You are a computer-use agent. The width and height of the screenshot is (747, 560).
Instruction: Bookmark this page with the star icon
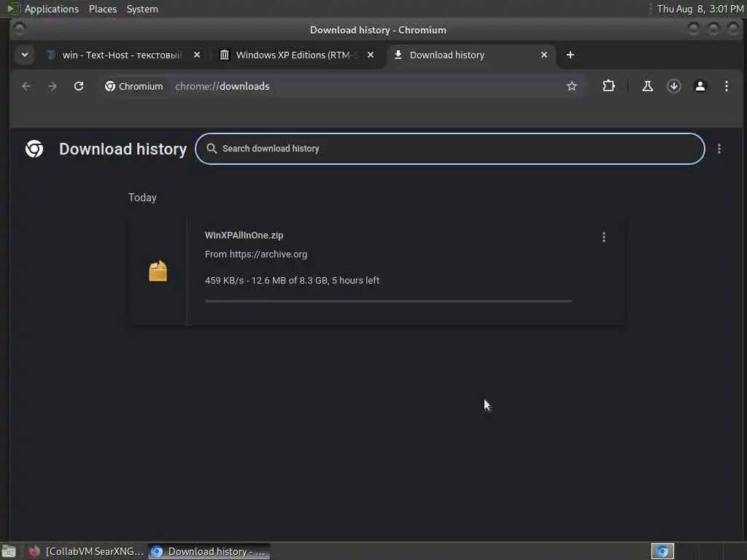(x=572, y=86)
